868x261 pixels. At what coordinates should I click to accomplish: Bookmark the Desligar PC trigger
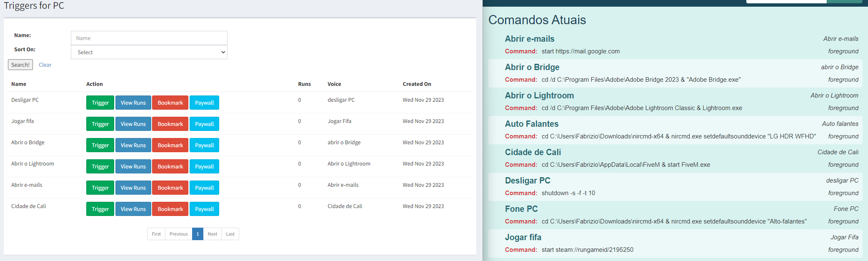170,103
